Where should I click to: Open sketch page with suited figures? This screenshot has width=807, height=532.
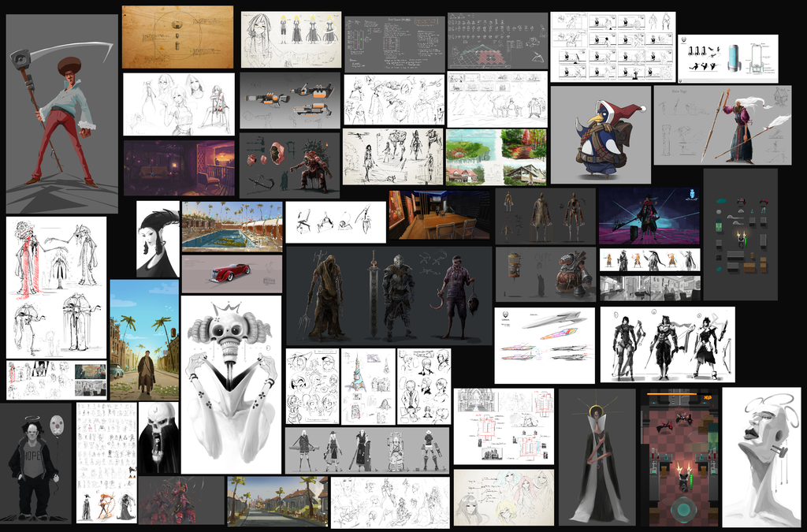pyautogui.click(x=423, y=386)
